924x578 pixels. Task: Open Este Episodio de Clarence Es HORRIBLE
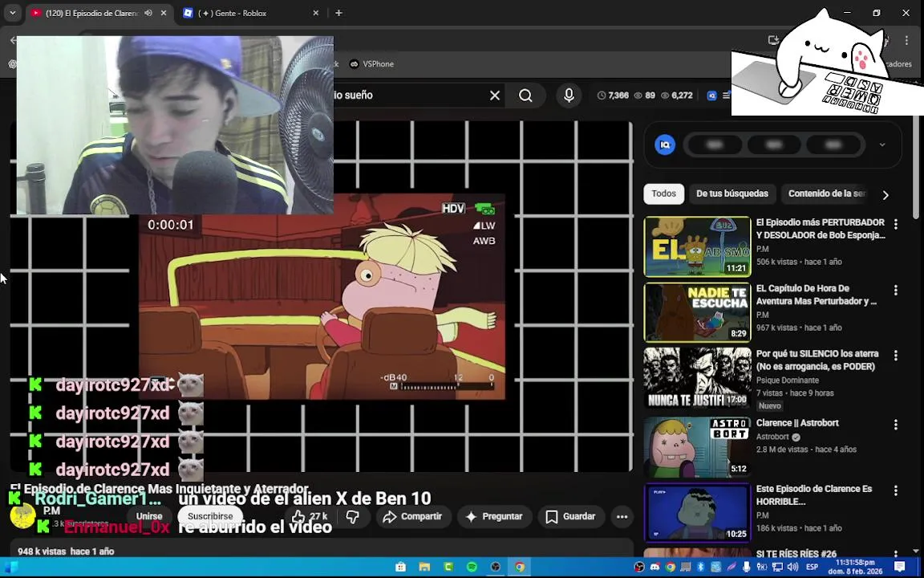pos(814,495)
